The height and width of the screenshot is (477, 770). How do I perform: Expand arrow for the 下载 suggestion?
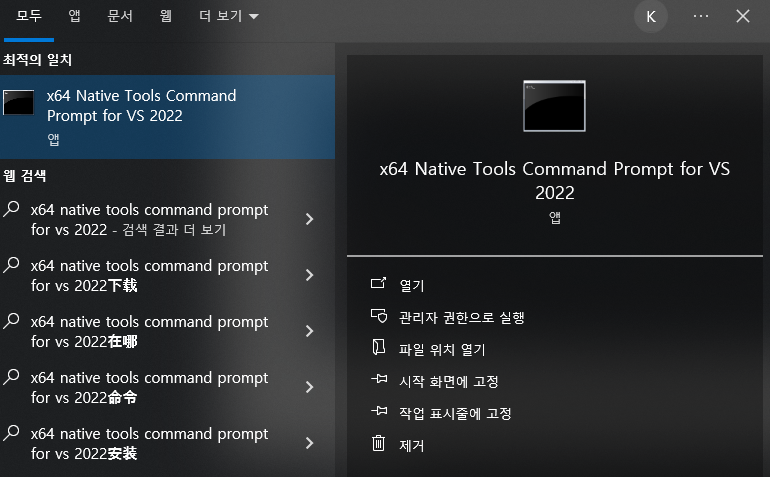point(309,275)
